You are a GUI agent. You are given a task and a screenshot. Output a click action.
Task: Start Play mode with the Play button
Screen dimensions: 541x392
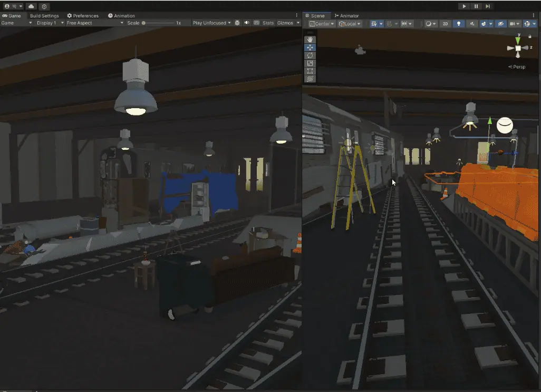(464, 6)
